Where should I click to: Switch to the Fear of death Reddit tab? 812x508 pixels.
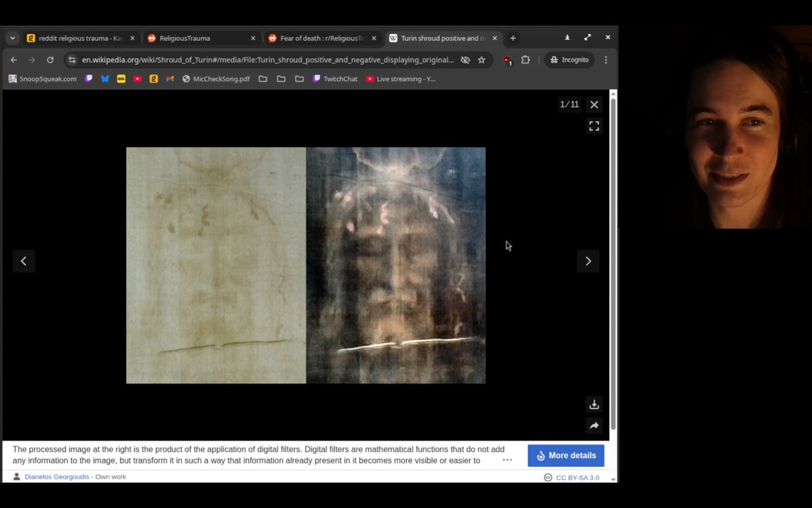322,38
